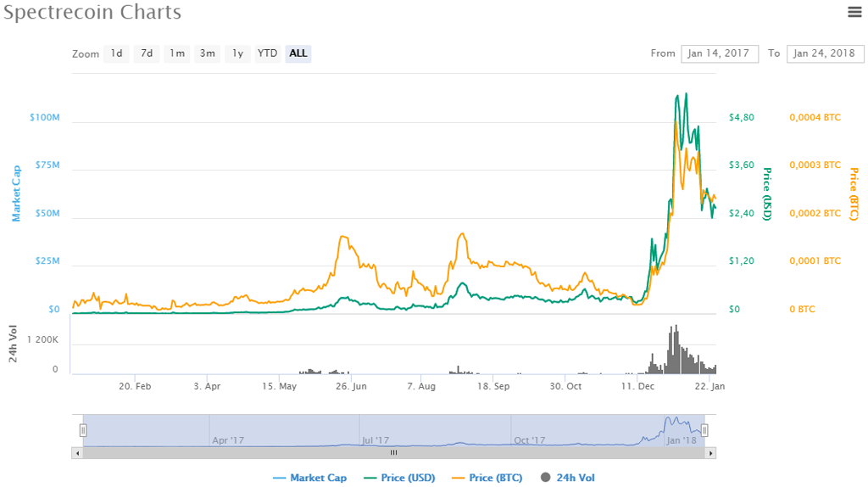Set zoom range to 1m
868x487 pixels.
point(177,53)
